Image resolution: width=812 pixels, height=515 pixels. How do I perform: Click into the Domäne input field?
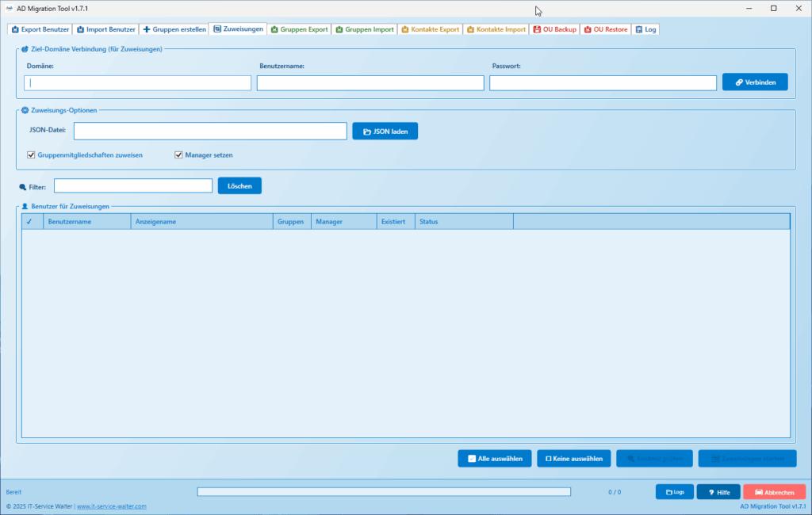pyautogui.click(x=138, y=83)
